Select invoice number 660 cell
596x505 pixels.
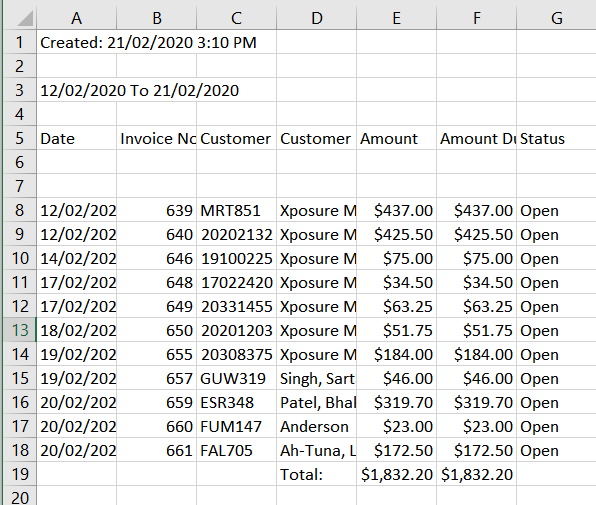click(157, 426)
